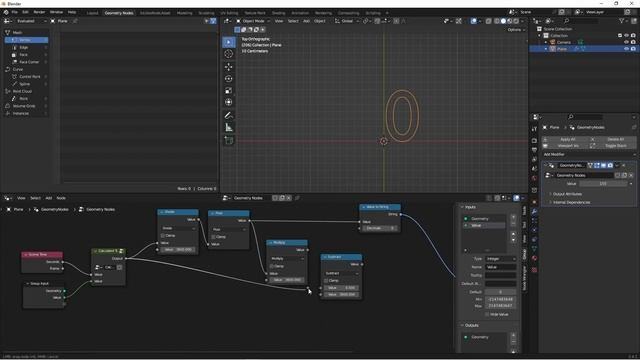640x360 pixels.
Task: Select the Measure ruler tool
Action: (229, 128)
